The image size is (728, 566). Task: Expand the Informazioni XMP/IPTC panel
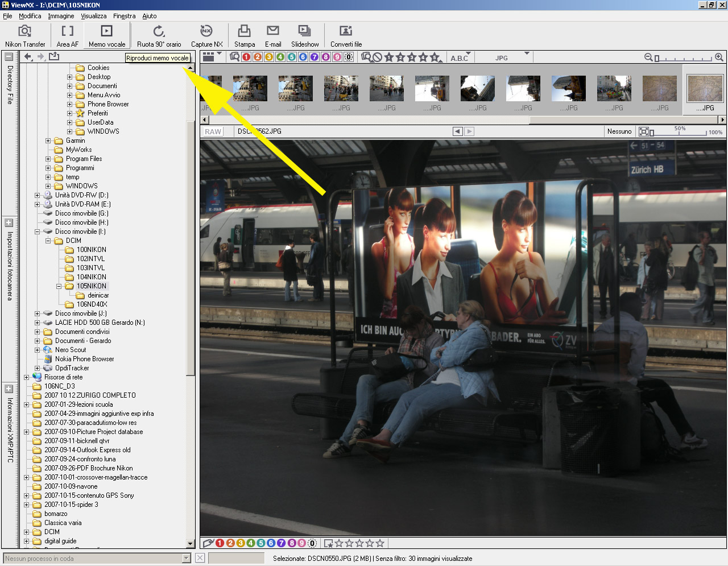(x=9, y=389)
